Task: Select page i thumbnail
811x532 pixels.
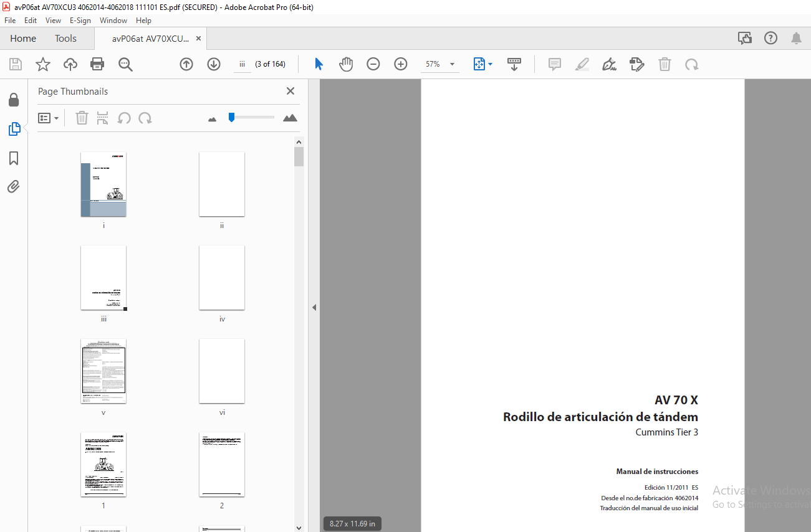Action: point(103,184)
